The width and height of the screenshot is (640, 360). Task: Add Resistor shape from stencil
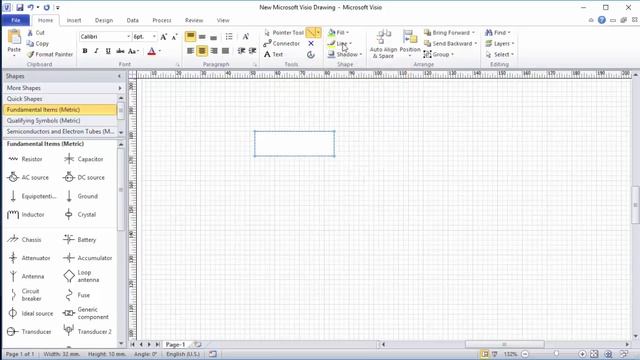click(25, 159)
